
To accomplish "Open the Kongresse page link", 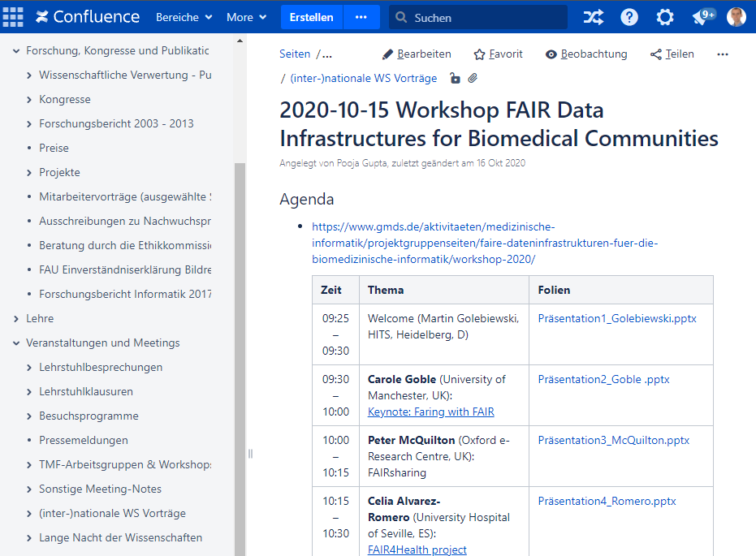I will click(x=65, y=99).
